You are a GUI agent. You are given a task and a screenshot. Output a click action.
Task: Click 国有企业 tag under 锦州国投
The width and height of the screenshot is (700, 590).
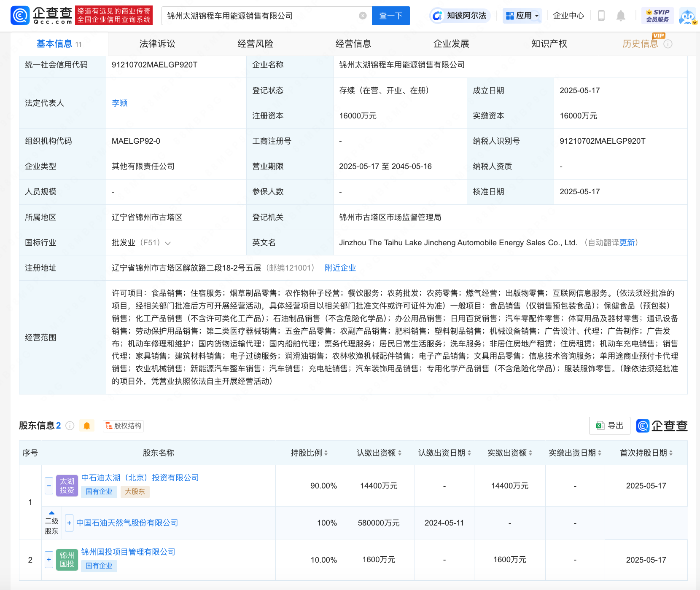99,566
